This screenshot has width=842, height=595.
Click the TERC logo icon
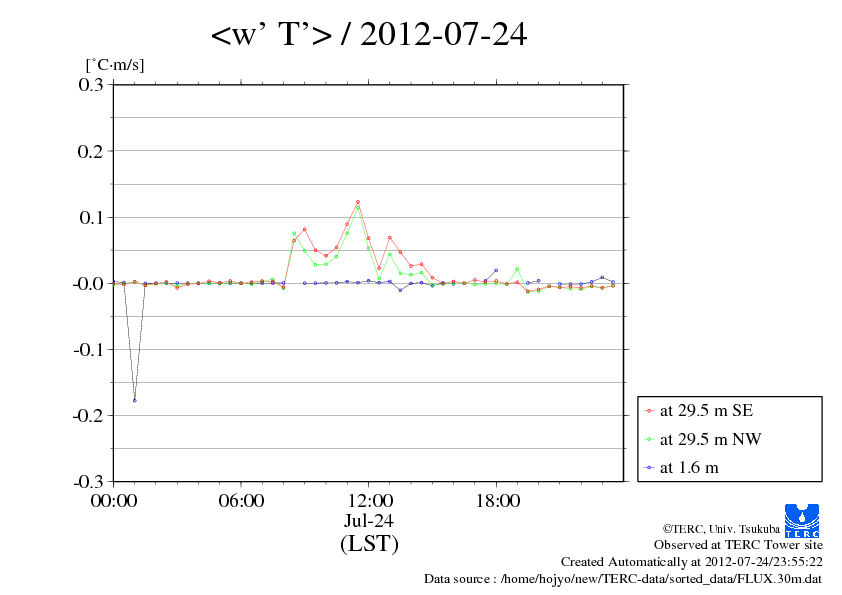pyautogui.click(x=802, y=520)
